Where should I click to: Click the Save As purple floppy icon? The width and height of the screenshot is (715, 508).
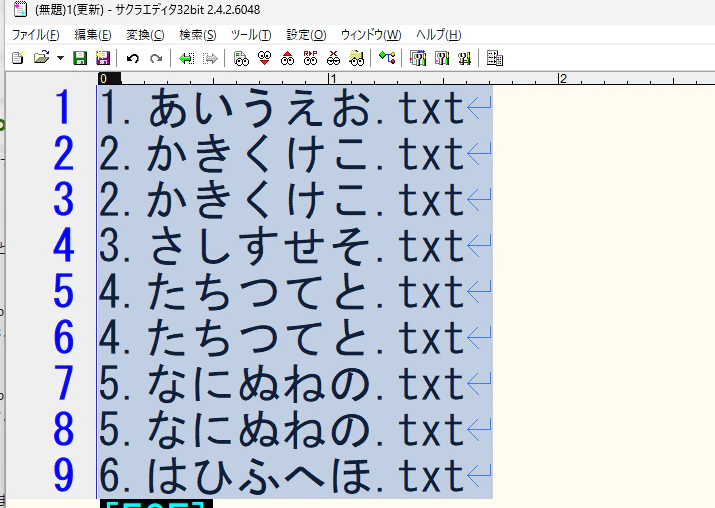point(103,58)
